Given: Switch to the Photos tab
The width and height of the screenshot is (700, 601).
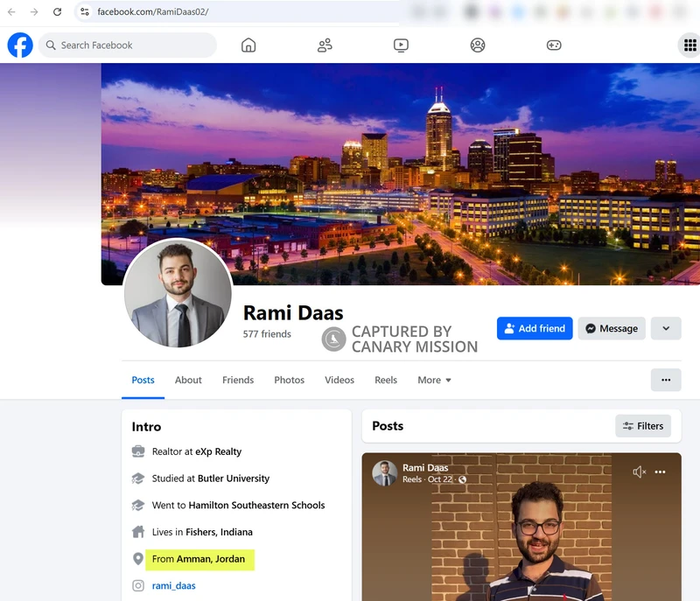Looking at the screenshot, I should [289, 380].
